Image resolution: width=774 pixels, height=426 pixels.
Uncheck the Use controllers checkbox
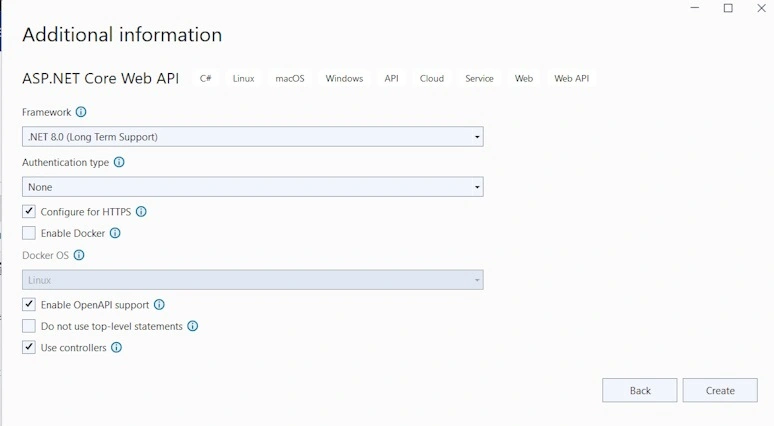pyautogui.click(x=29, y=347)
